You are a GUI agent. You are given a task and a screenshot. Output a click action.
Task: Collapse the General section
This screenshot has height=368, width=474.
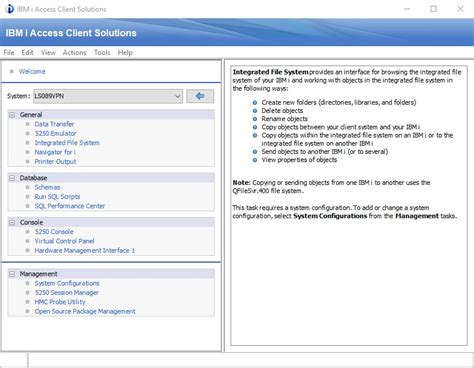(x=12, y=115)
